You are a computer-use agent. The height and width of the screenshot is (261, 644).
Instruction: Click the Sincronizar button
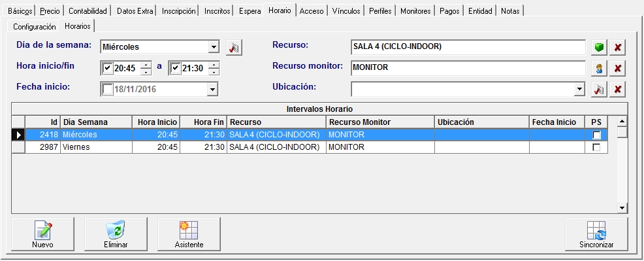(x=596, y=234)
